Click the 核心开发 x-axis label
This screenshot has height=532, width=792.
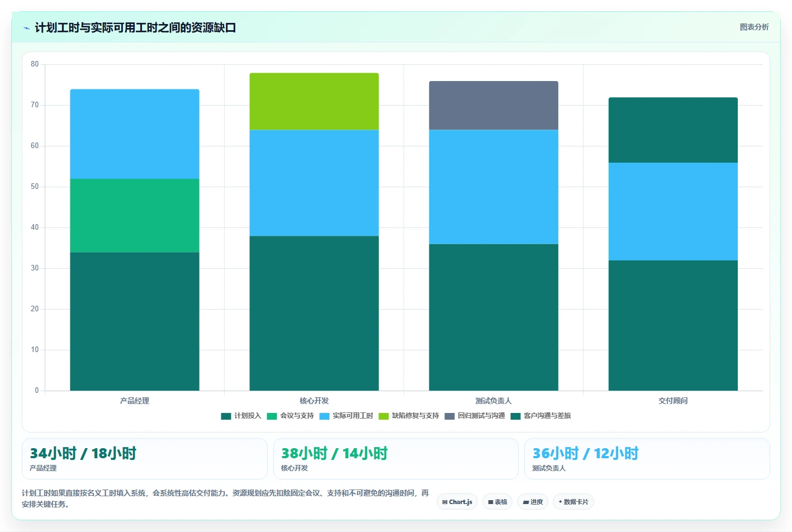click(x=314, y=401)
